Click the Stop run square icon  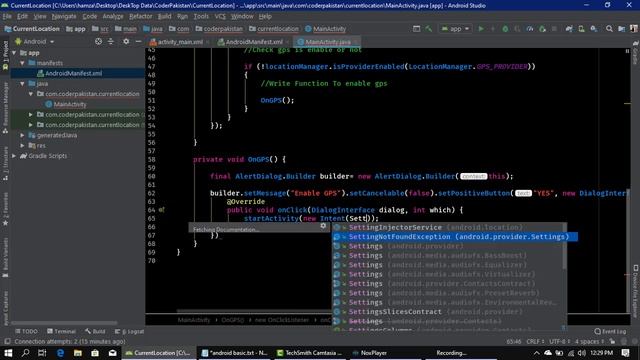[x=554, y=29]
